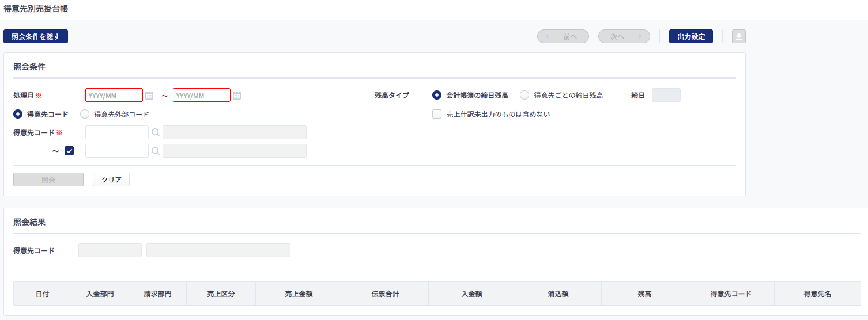The height and width of the screenshot is (320, 868).
Task: Open calendar for end 処理月
Action: 236,96
